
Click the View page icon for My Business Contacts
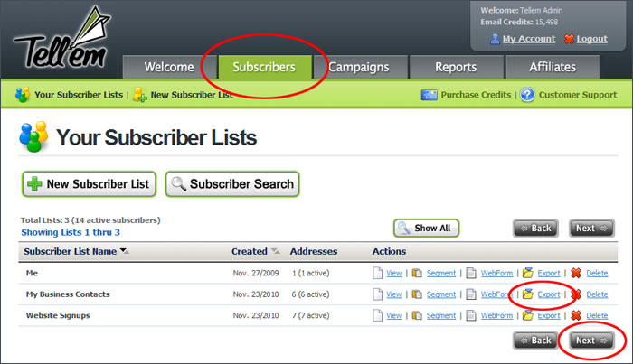[x=377, y=294]
